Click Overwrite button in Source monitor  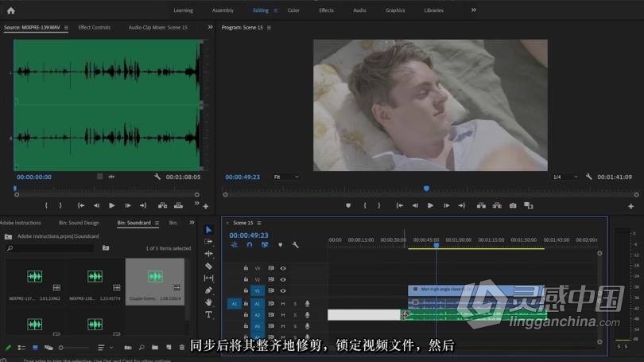(178, 205)
